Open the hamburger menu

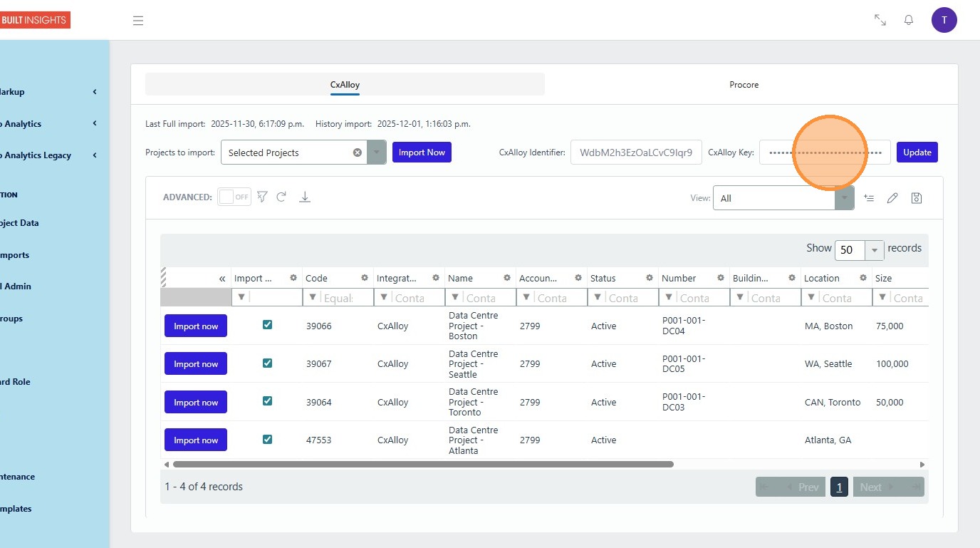pos(138,21)
